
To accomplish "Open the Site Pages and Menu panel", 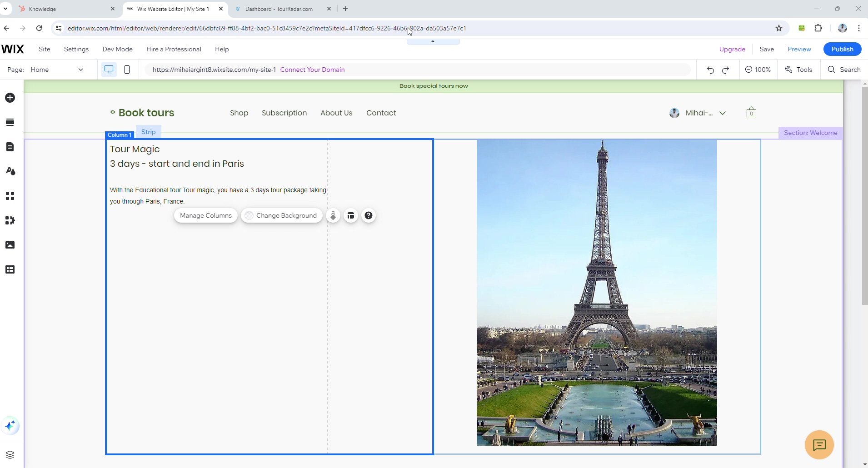I will click(x=10, y=147).
